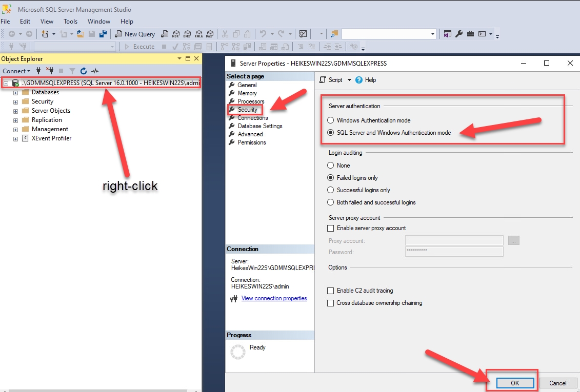Screen dimensions: 580x392
Task: Select the Memory page
Action: coord(247,93)
